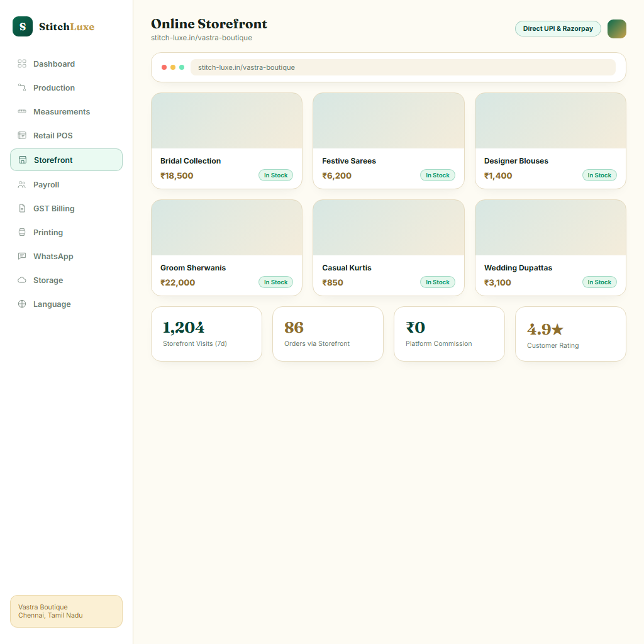The height and width of the screenshot is (644, 644).
Task: Open the GST Billing document icon
Action: click(22, 208)
